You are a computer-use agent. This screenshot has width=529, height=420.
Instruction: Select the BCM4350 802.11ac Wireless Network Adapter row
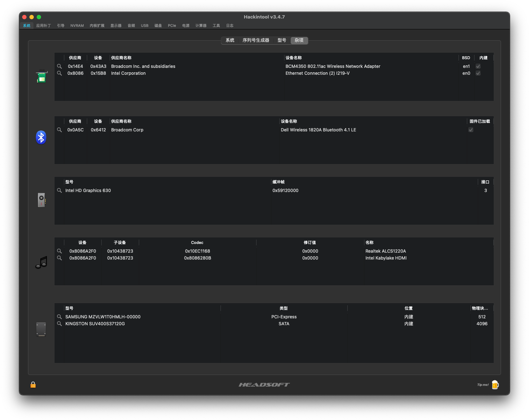tap(274, 66)
